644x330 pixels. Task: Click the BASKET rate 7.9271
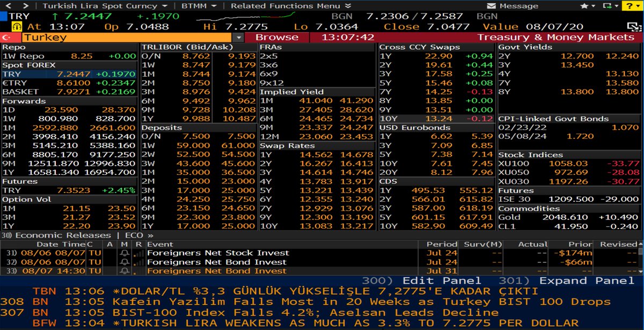coord(73,92)
